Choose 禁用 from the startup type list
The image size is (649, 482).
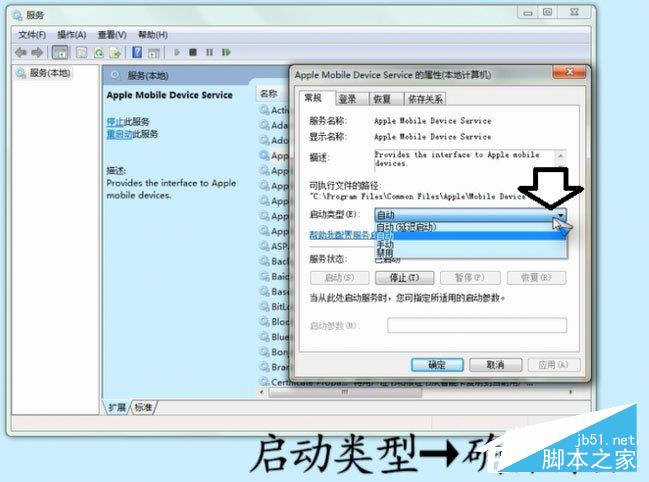(x=471, y=252)
